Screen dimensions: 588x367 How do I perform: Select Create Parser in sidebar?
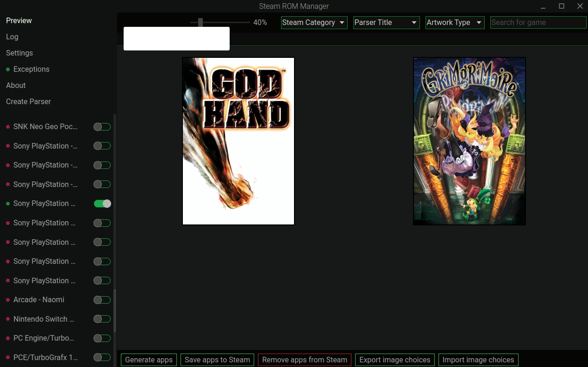tap(28, 102)
